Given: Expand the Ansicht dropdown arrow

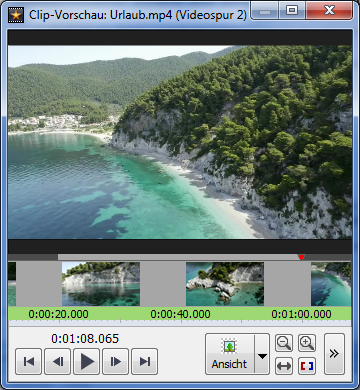Looking at the screenshot, I should coord(262,354).
